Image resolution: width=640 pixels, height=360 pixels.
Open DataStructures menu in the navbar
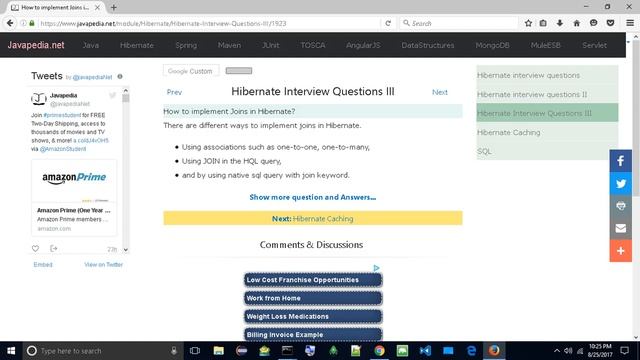428,45
